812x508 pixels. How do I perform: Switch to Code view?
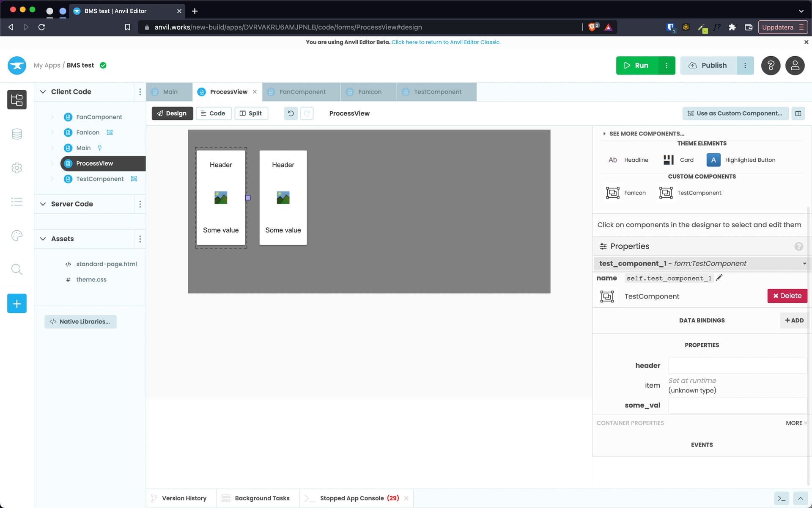[214, 113]
